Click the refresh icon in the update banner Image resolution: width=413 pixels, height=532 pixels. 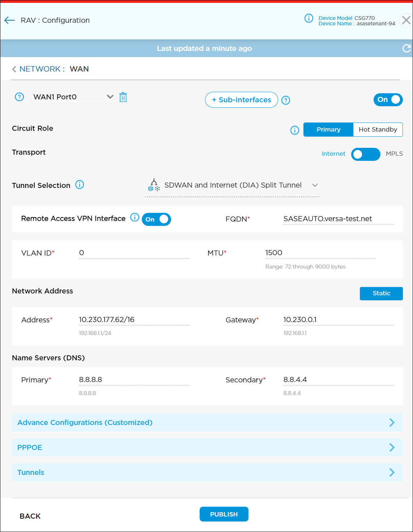[x=406, y=48]
